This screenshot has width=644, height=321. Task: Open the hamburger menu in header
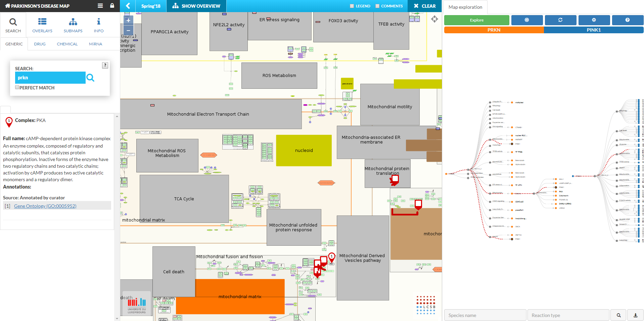coord(100,6)
